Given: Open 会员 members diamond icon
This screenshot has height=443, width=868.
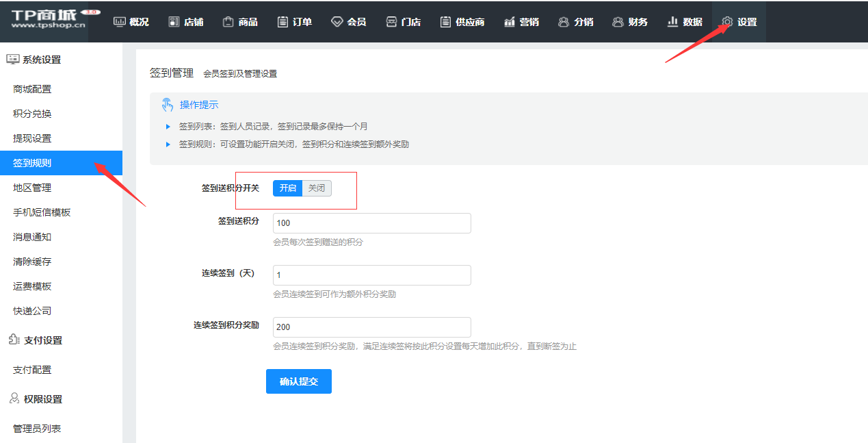Looking at the screenshot, I should (337, 22).
